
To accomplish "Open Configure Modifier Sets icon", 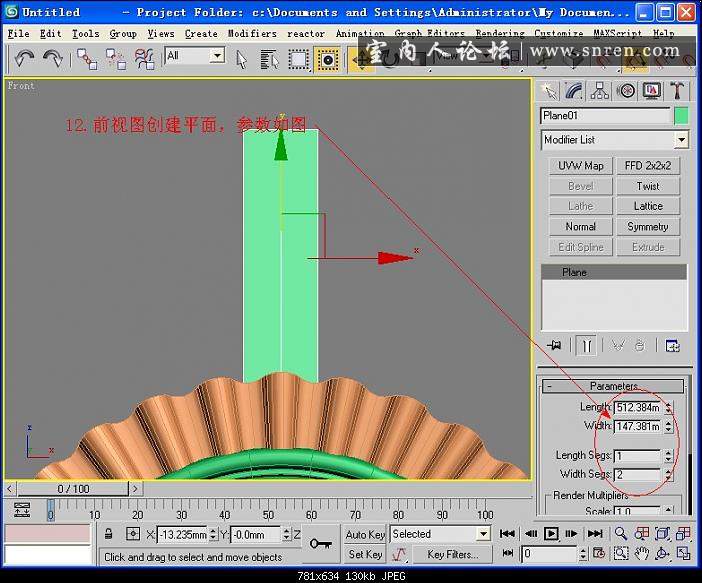I will pyautogui.click(x=672, y=346).
